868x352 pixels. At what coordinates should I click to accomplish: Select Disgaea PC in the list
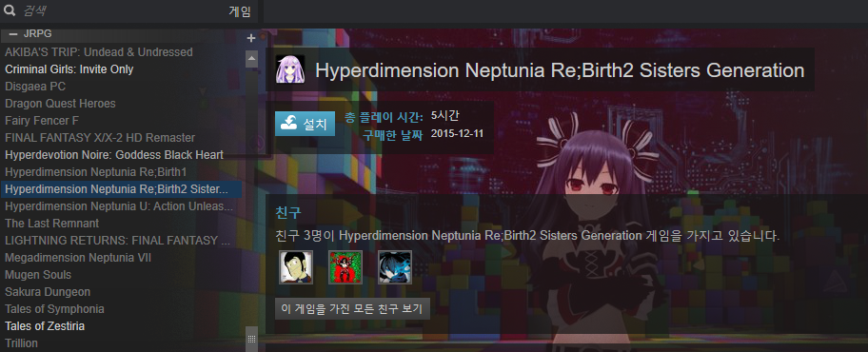[x=35, y=87]
